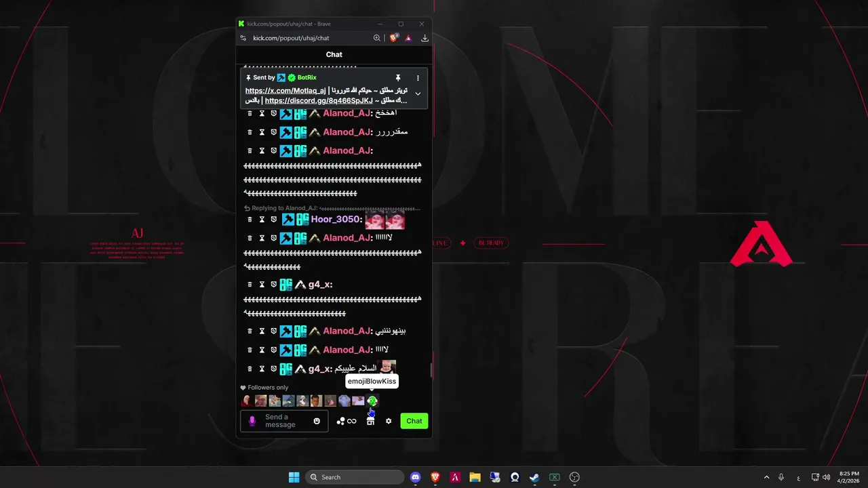Expand the pinned BotRix message chevron

(x=418, y=94)
